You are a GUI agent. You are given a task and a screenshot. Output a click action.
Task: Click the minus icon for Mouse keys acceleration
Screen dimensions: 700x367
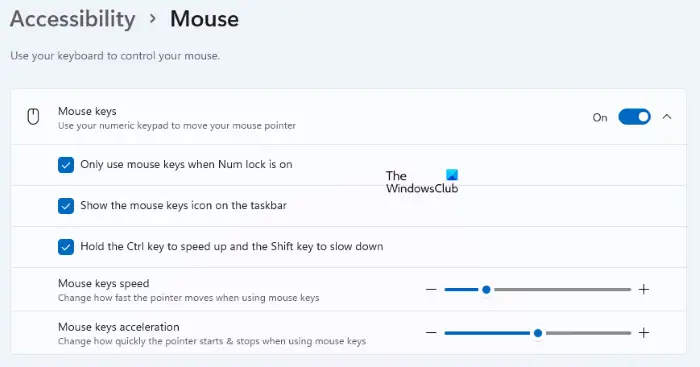click(x=431, y=333)
